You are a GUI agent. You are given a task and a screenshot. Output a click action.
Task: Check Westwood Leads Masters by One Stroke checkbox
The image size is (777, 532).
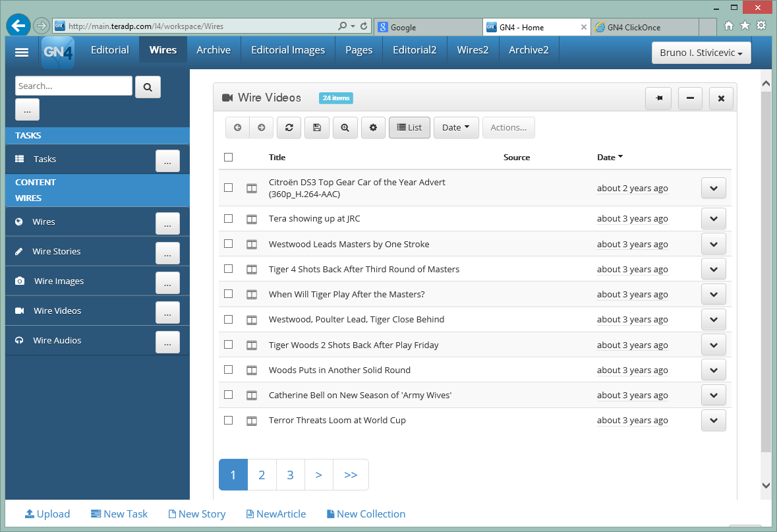pos(229,243)
